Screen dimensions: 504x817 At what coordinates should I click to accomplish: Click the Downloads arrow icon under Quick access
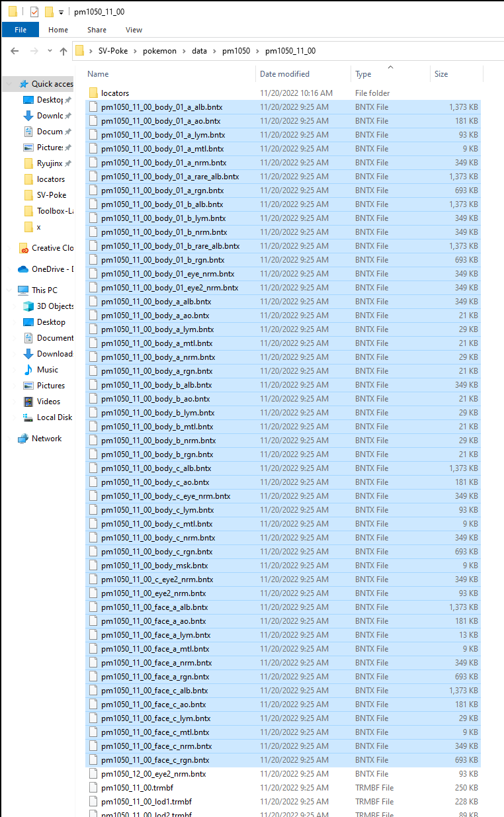[x=28, y=116]
